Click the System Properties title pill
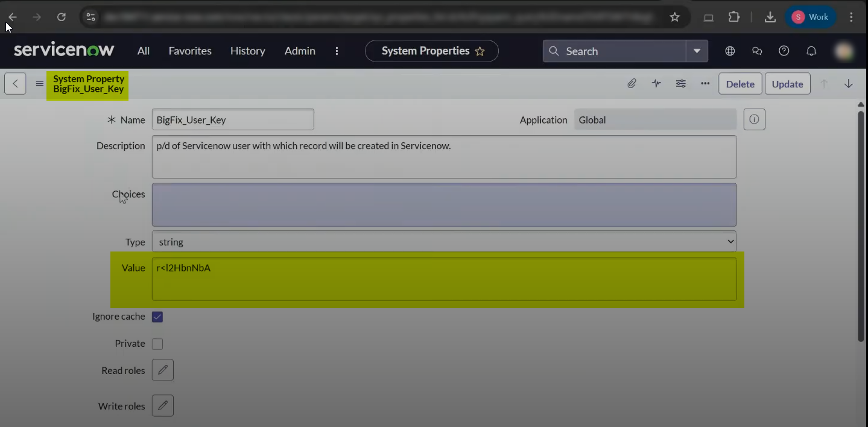This screenshot has width=868, height=427. [x=432, y=51]
